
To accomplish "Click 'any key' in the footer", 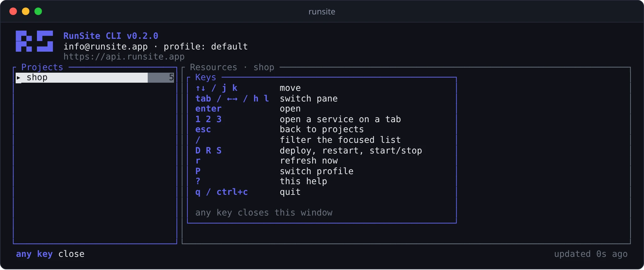I will tap(34, 254).
